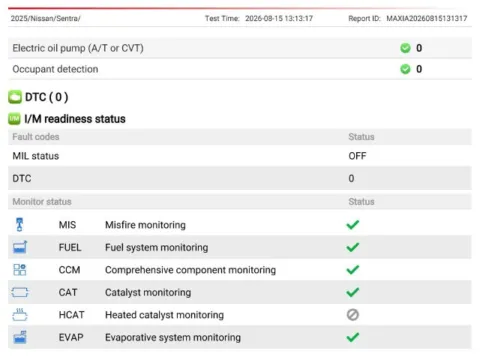Image resolution: width=480 pixels, height=360 pixels.
Task: Click 'Status' header beside Fault codes
Action: (361, 137)
